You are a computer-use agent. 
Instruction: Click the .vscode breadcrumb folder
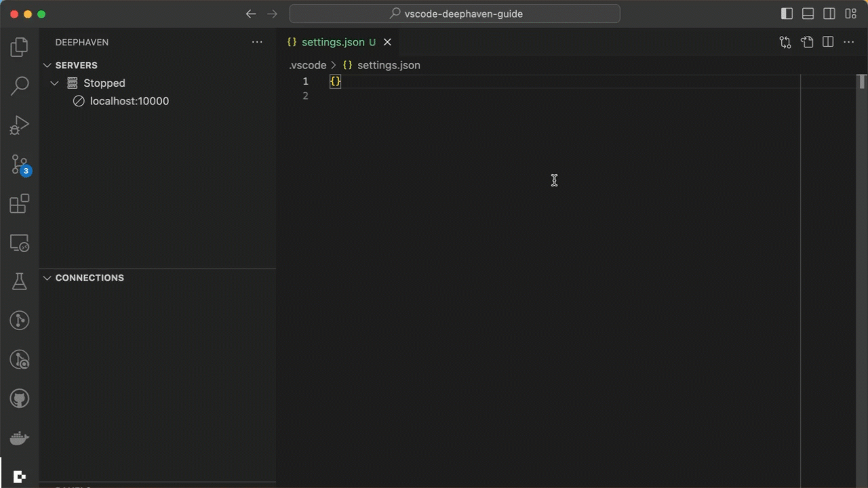point(307,65)
